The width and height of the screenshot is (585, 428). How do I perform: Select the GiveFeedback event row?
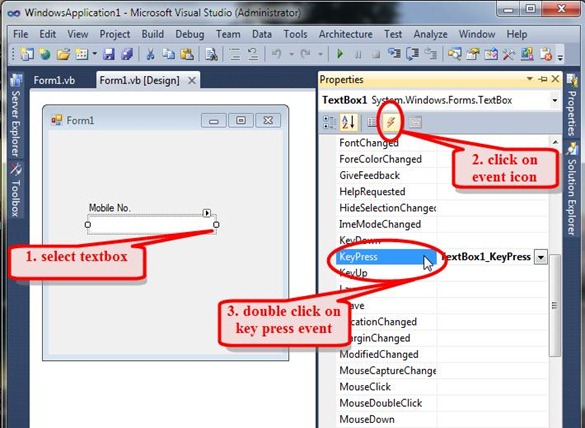(442, 175)
